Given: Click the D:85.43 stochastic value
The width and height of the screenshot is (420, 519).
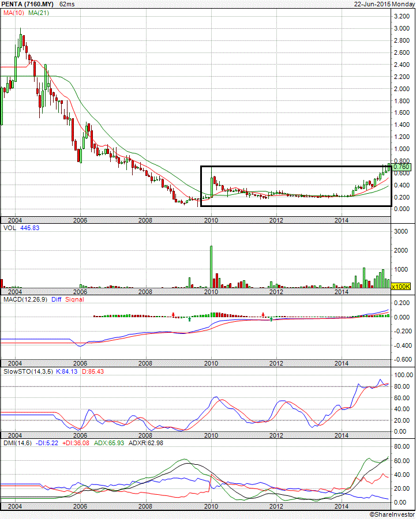Looking at the screenshot, I should (93, 371).
